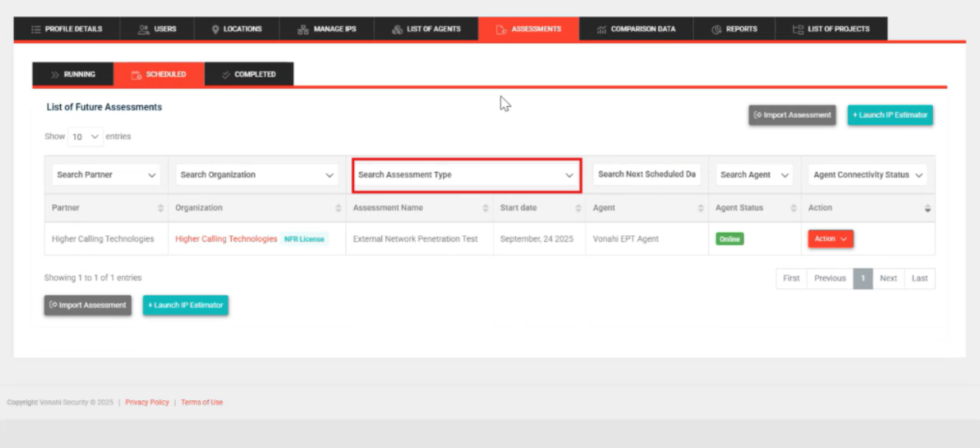The image size is (980, 448).
Task: Click the Comparison Data chart icon
Action: pyautogui.click(x=601, y=29)
